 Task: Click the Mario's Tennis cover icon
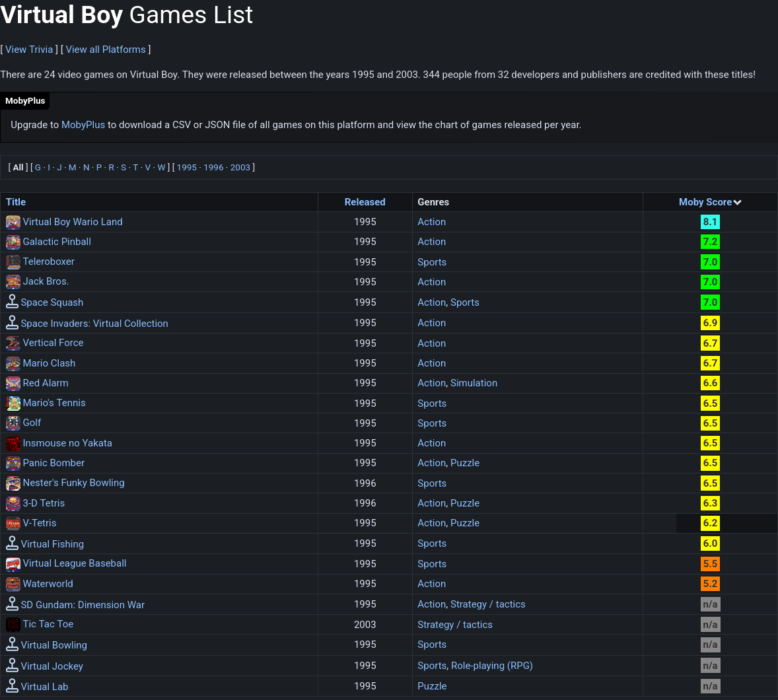point(13,403)
